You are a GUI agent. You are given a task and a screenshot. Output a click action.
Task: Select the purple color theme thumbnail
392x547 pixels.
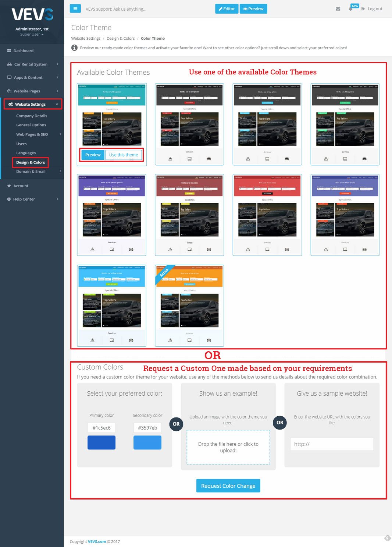(112, 215)
